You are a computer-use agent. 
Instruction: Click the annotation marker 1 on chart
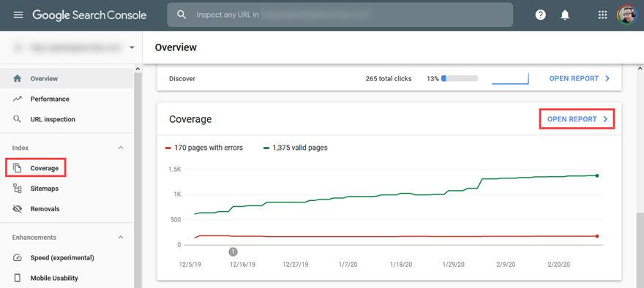[233, 251]
